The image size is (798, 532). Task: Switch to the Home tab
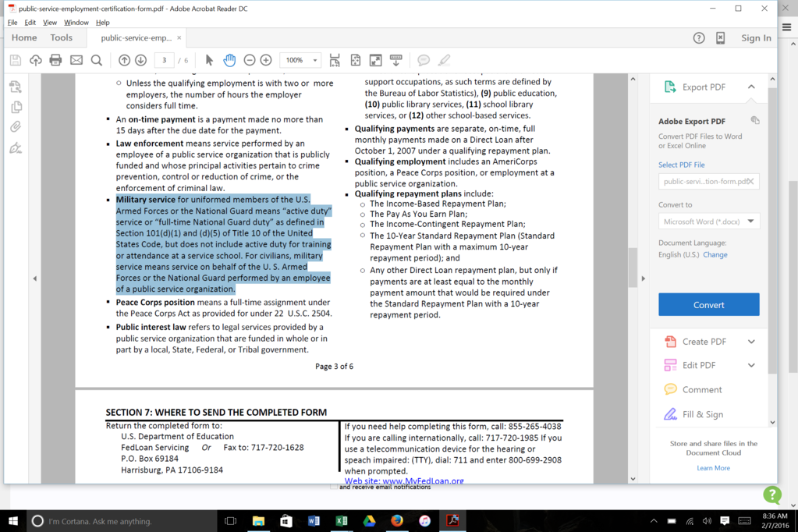(x=24, y=37)
